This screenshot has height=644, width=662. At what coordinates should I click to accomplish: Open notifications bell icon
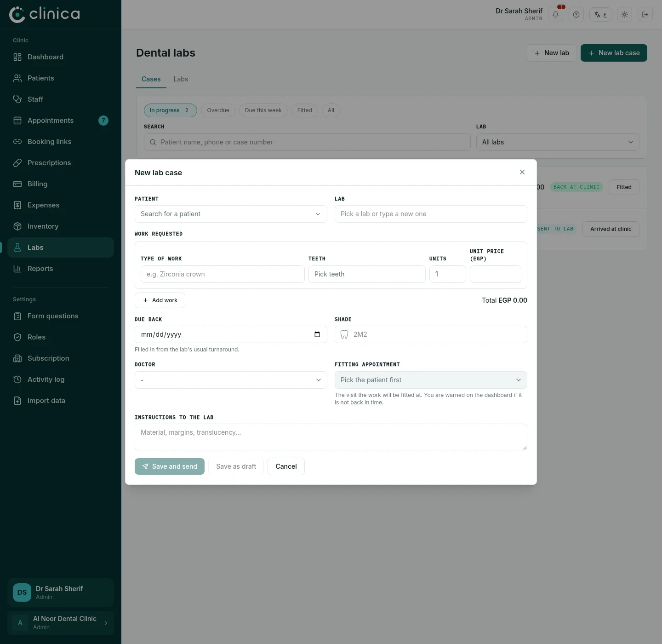click(555, 15)
